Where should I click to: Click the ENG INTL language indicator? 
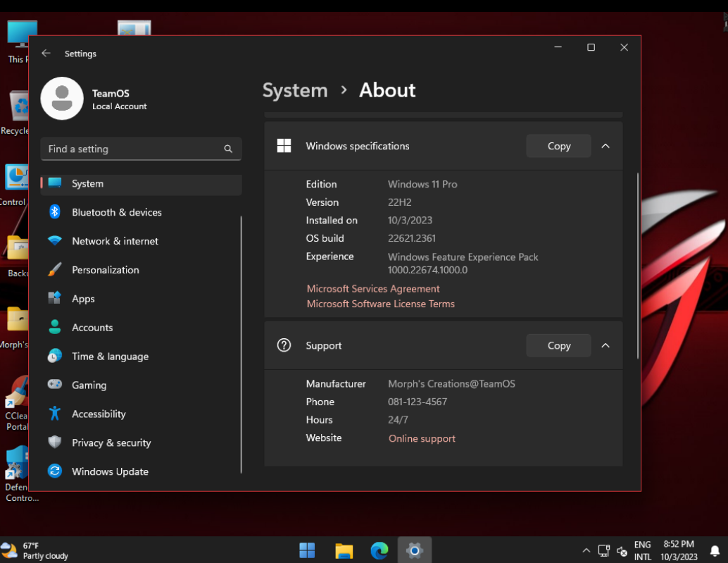(x=643, y=551)
